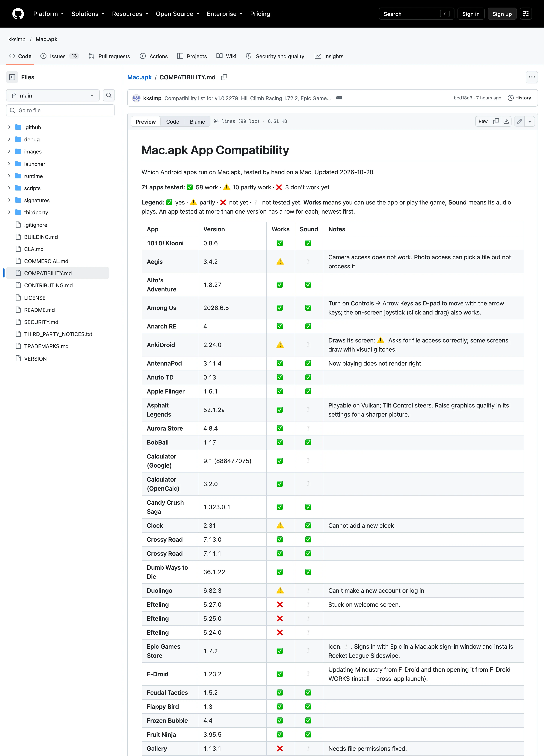Focus the Go to file field
544x756 pixels.
click(x=60, y=110)
